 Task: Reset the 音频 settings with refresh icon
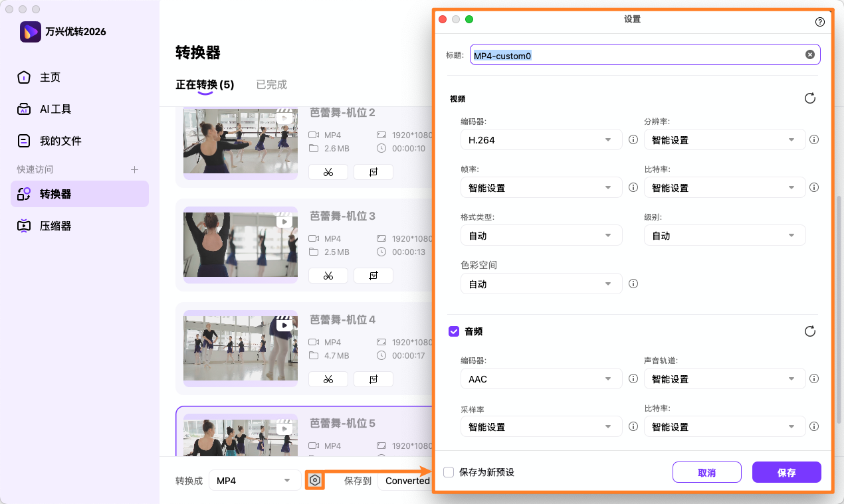(x=809, y=331)
